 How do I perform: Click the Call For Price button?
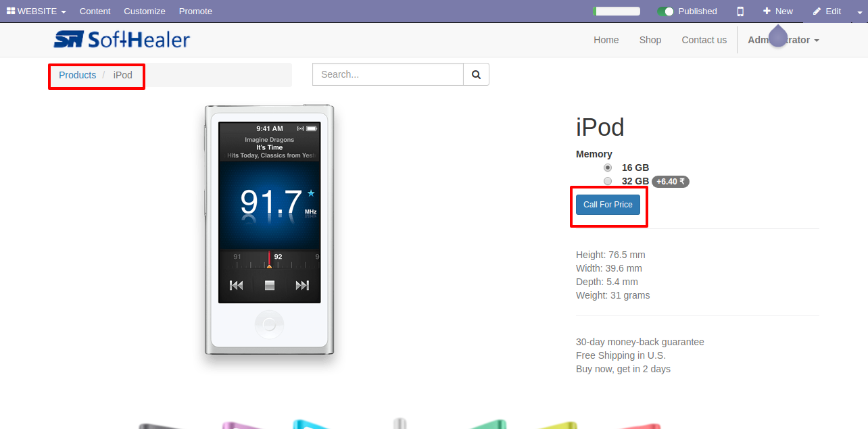[608, 205]
